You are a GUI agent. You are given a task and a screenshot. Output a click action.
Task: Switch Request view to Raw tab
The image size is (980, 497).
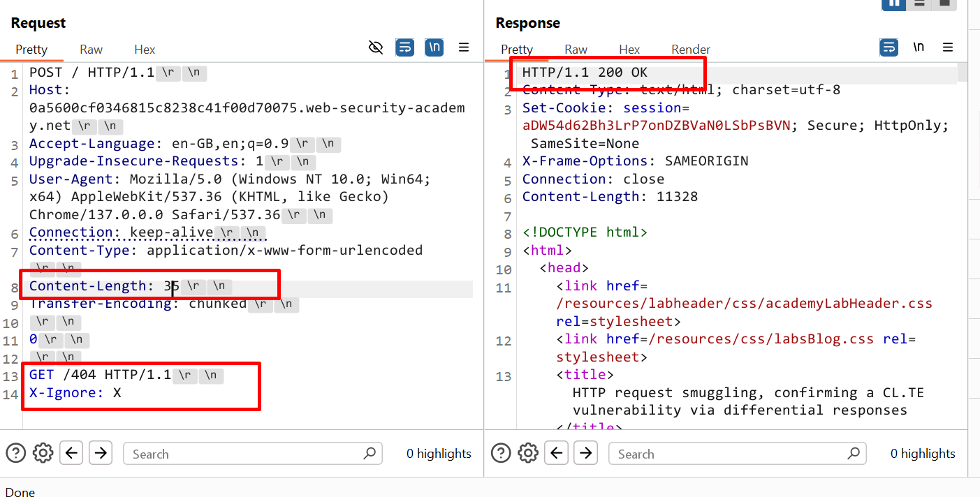[91, 50]
